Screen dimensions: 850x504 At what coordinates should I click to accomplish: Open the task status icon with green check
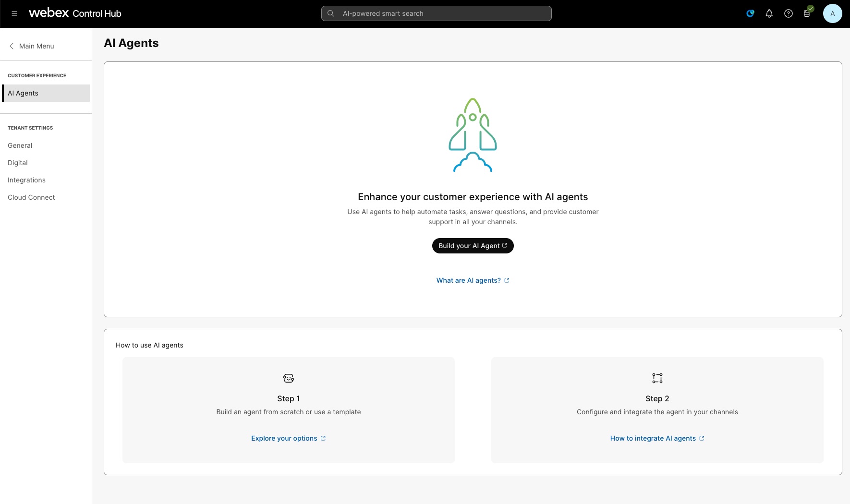(x=807, y=13)
